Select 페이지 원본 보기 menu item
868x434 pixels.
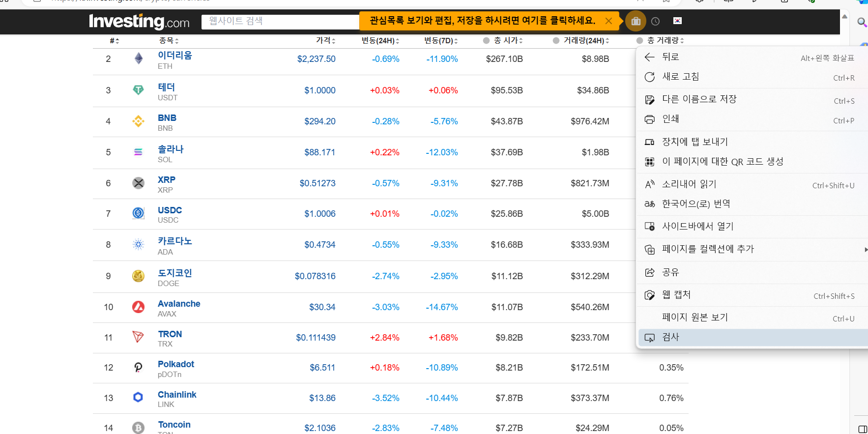(x=752, y=318)
